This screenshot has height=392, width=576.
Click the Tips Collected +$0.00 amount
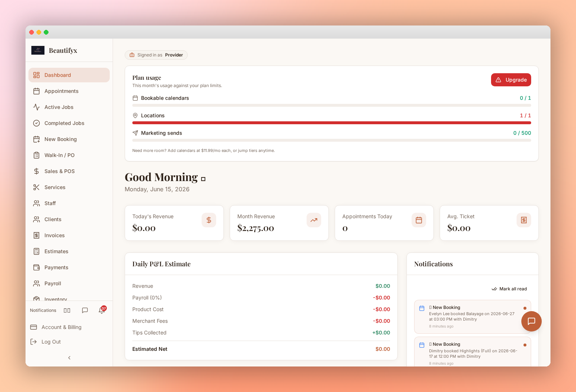(x=381, y=333)
